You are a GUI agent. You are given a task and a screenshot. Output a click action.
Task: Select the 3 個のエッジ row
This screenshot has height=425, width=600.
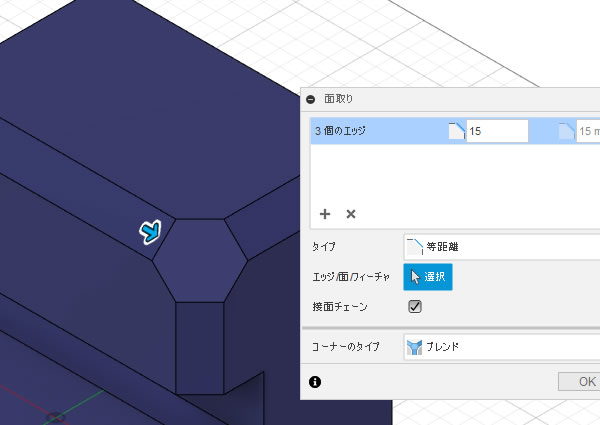455,131
